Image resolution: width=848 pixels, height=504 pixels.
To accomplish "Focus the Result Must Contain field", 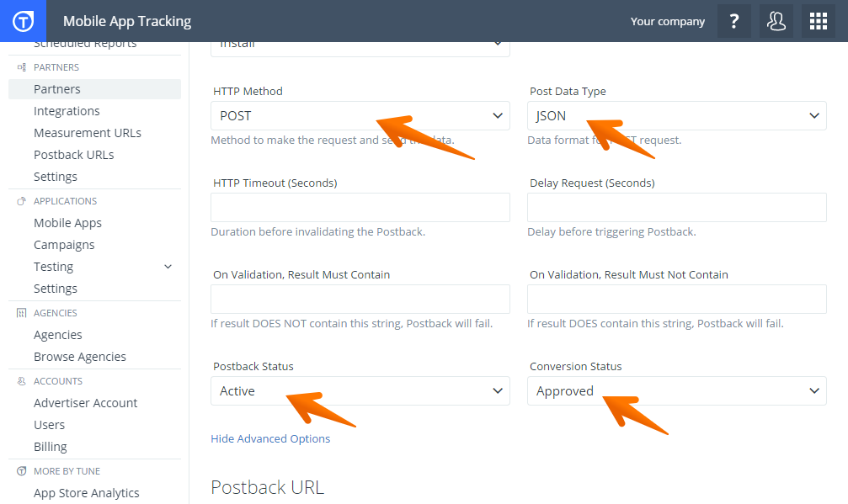I will coord(360,300).
